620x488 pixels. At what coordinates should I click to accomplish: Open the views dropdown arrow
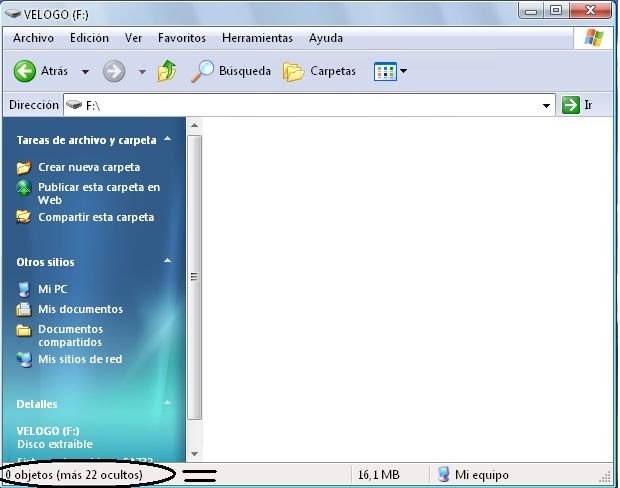coord(403,71)
